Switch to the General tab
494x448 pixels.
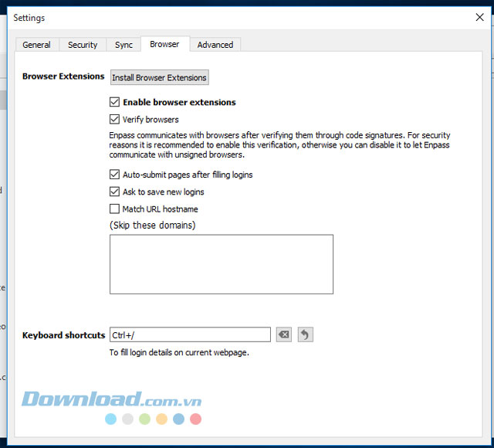point(36,45)
